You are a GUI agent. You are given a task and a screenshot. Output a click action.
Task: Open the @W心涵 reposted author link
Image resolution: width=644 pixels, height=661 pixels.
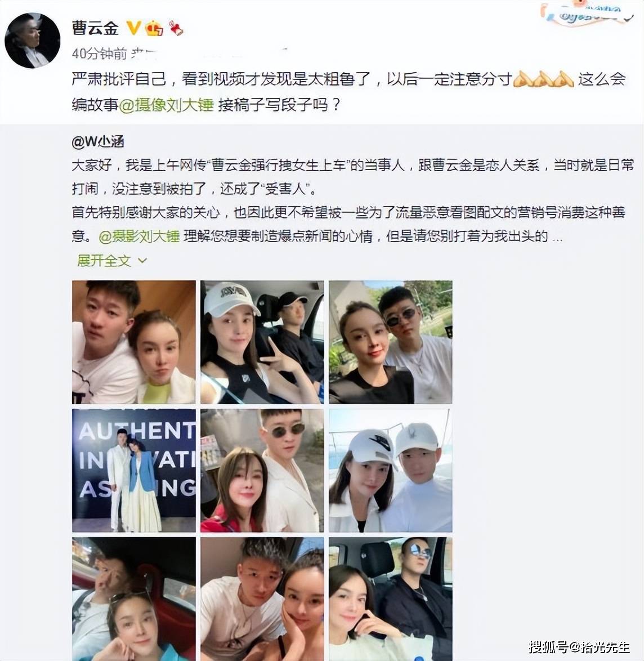click(x=98, y=142)
